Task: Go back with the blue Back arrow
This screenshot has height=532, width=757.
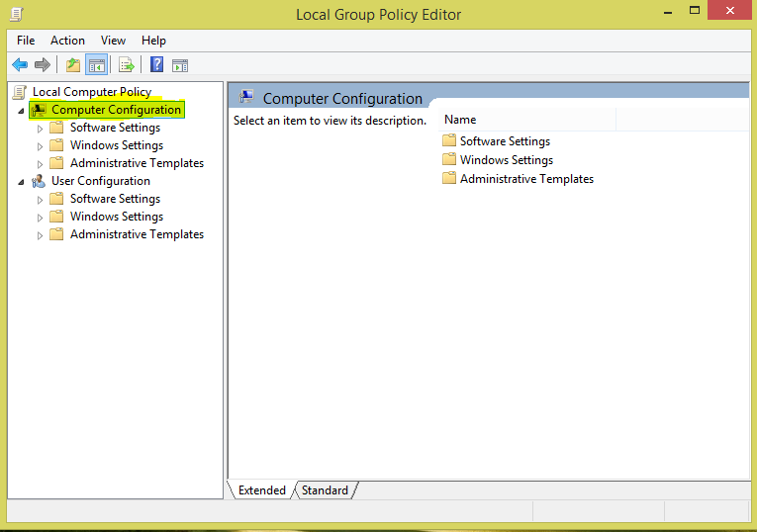Action: [x=20, y=64]
